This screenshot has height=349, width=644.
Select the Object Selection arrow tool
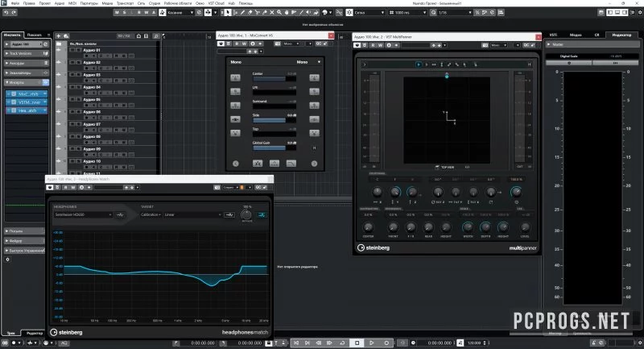point(229,12)
